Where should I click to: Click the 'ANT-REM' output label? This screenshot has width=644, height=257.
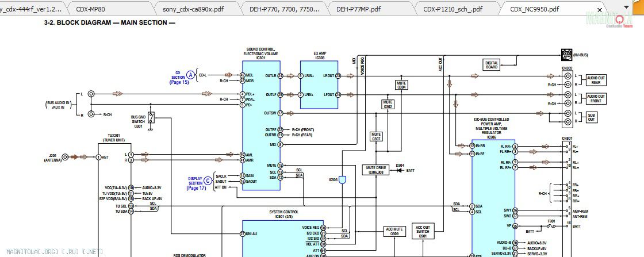coord(580,216)
